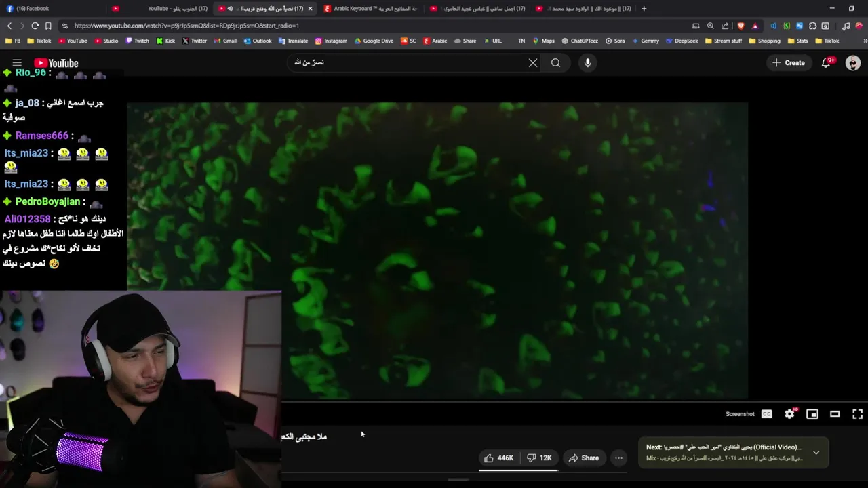Run the search with the magnifier button
This screenshot has width=868, height=488.
coord(555,63)
